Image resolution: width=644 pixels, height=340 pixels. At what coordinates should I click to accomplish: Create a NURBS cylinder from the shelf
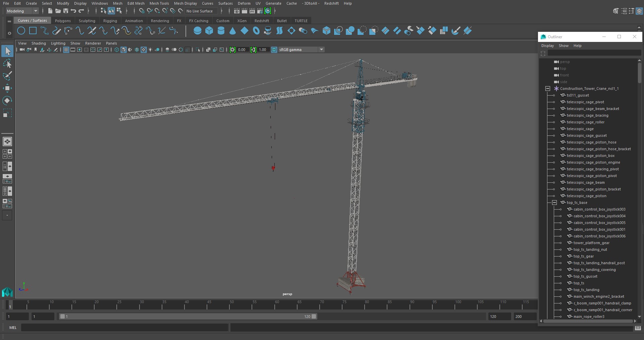click(221, 31)
